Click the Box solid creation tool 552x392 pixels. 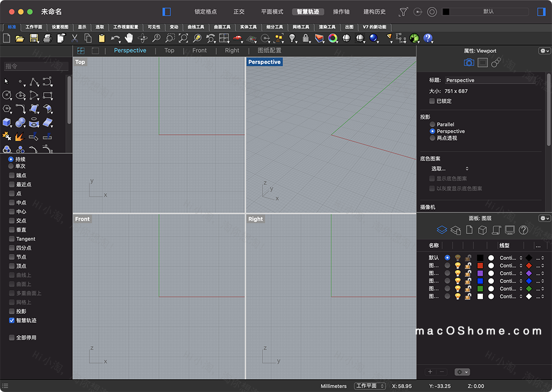point(6,122)
